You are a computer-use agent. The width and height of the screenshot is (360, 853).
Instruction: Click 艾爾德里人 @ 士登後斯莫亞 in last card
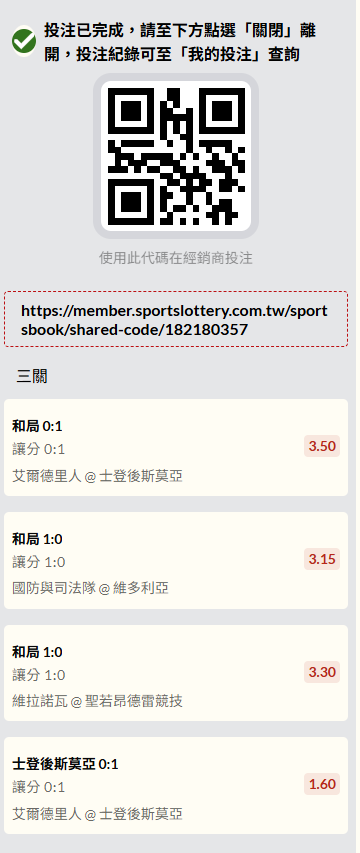(97, 814)
